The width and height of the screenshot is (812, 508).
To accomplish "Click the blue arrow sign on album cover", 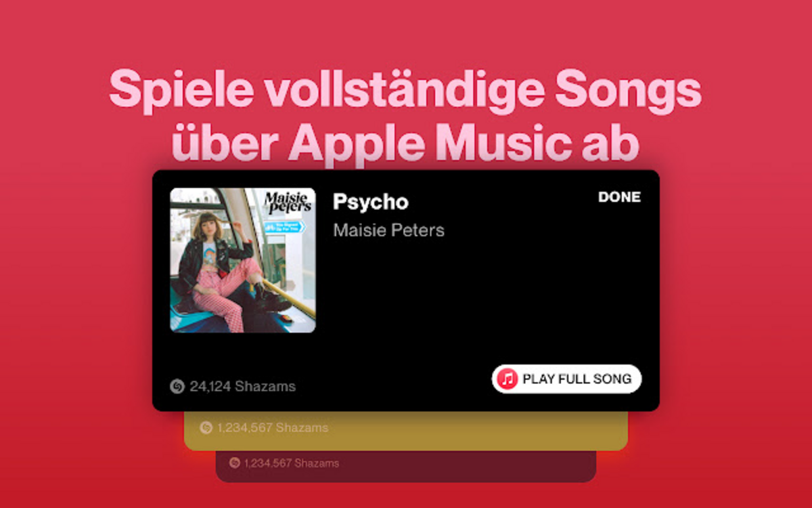I will [284, 226].
